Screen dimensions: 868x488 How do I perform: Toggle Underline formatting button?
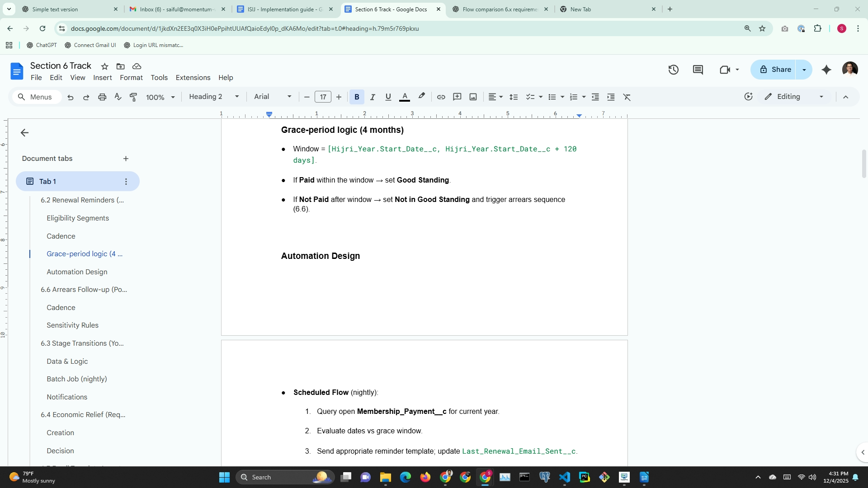388,97
